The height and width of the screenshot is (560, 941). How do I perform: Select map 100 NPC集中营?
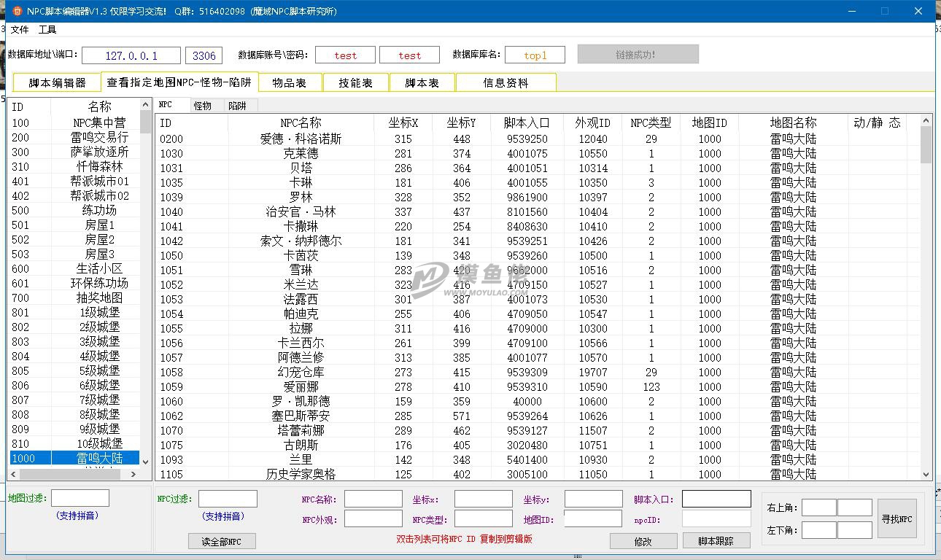pos(74,123)
